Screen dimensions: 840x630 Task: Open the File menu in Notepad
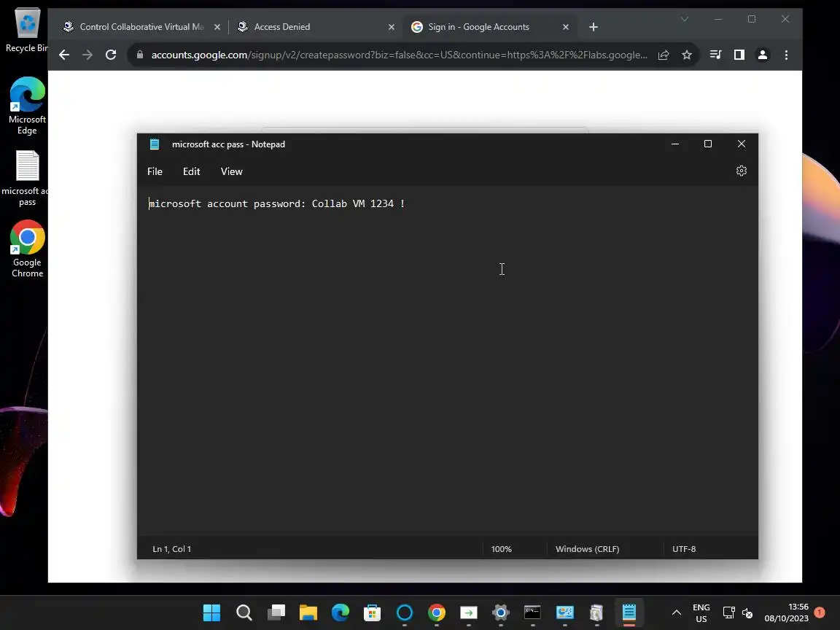155,171
